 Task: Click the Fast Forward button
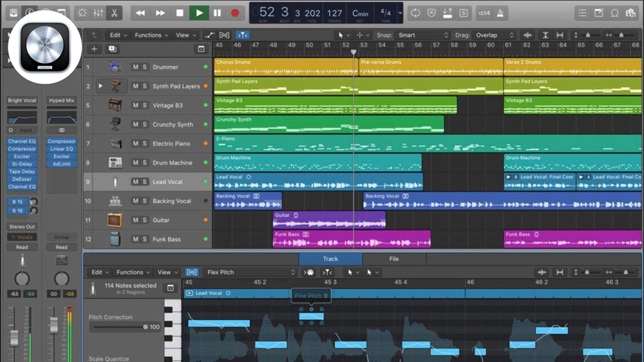click(160, 13)
